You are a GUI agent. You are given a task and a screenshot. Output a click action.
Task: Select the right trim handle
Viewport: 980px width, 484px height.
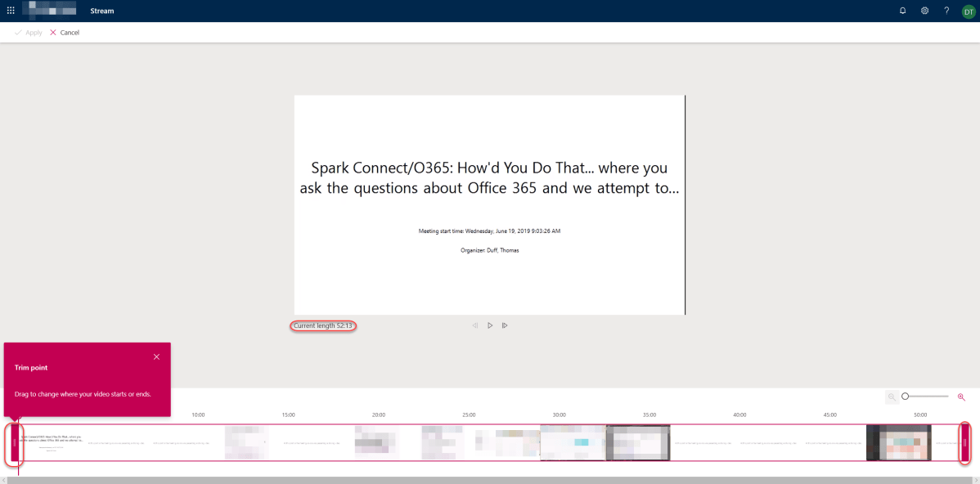[966, 442]
